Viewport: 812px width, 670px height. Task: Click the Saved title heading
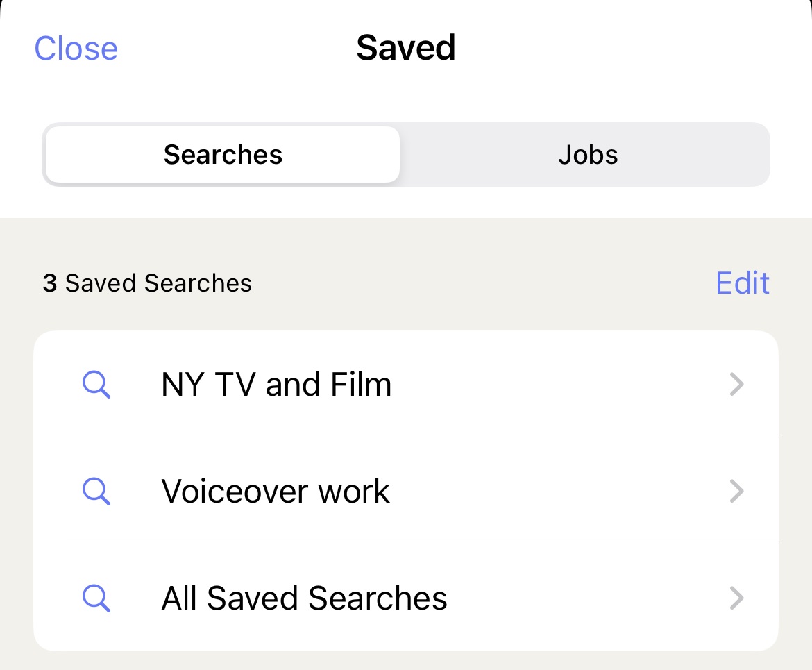(x=406, y=48)
